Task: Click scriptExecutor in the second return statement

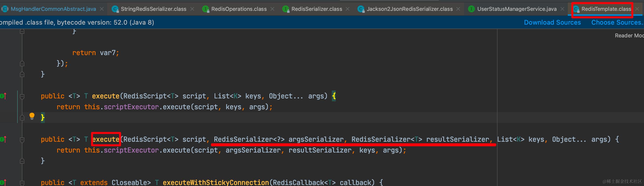Action: pos(131,150)
